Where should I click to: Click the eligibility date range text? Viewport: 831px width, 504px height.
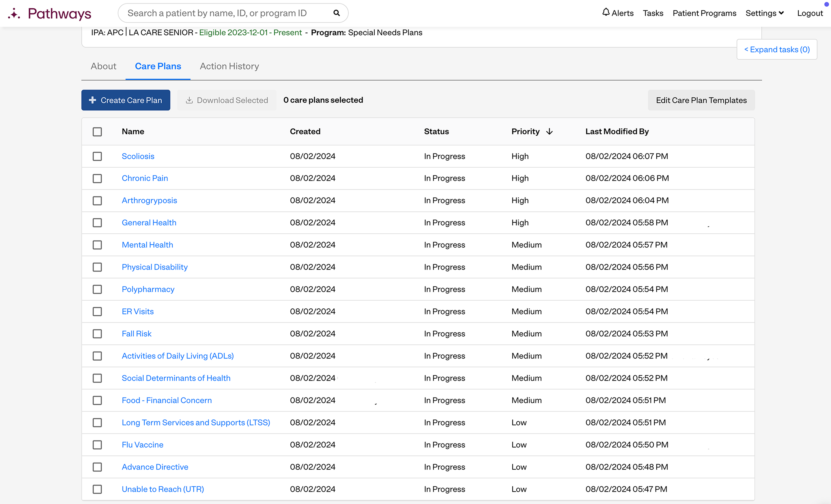[x=250, y=32]
